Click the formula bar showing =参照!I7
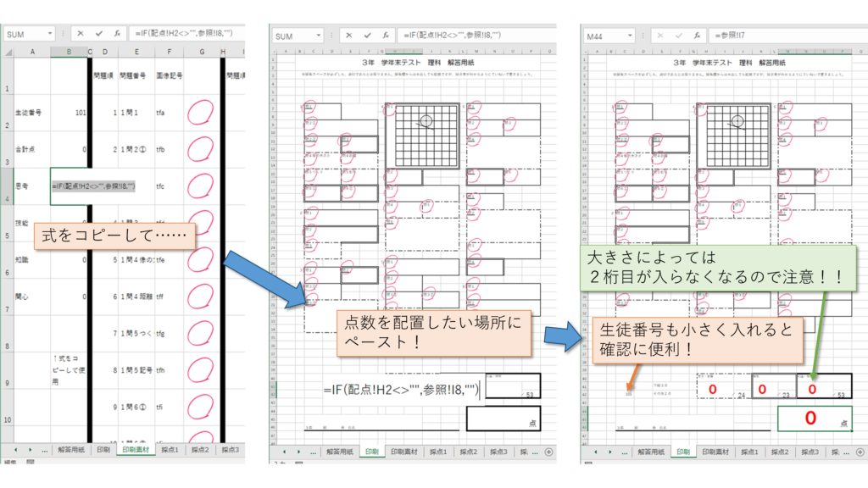868x488 pixels. click(788, 36)
